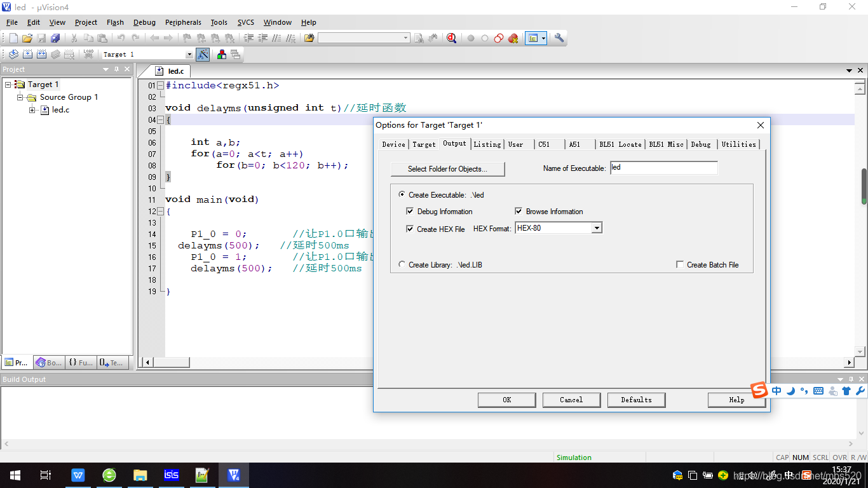Click the Rebuild all target files icon

[41, 55]
